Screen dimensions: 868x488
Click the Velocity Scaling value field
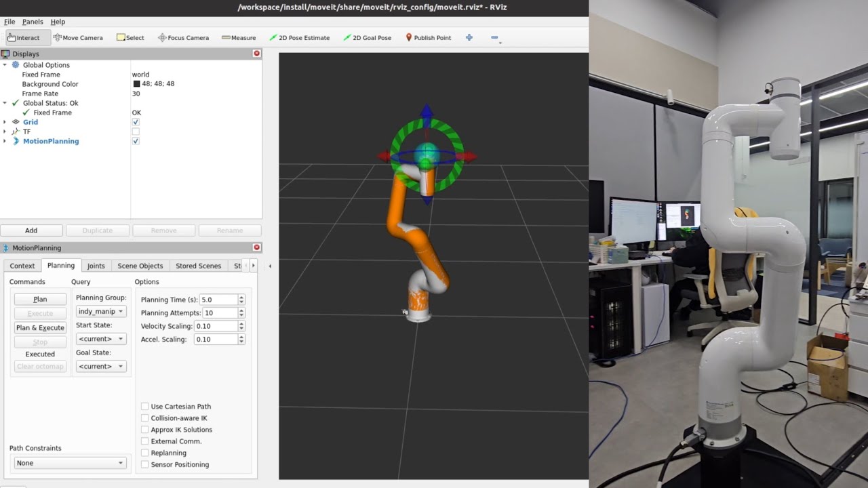pos(216,326)
